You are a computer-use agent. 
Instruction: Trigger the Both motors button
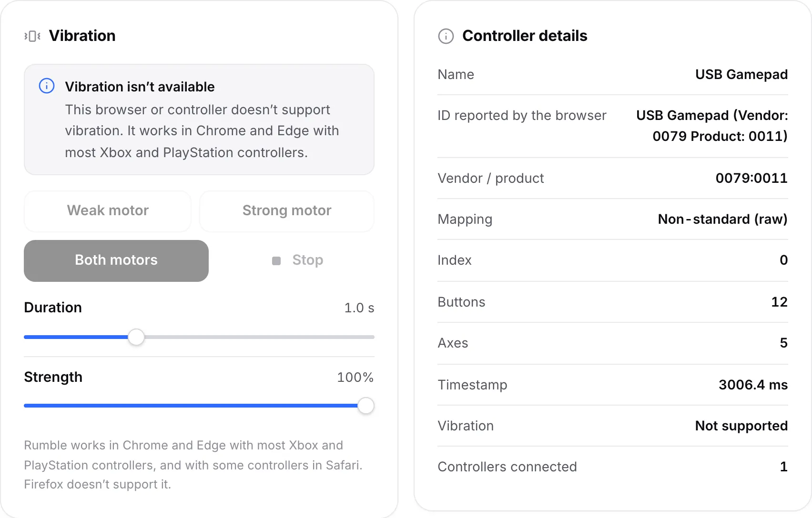click(116, 260)
